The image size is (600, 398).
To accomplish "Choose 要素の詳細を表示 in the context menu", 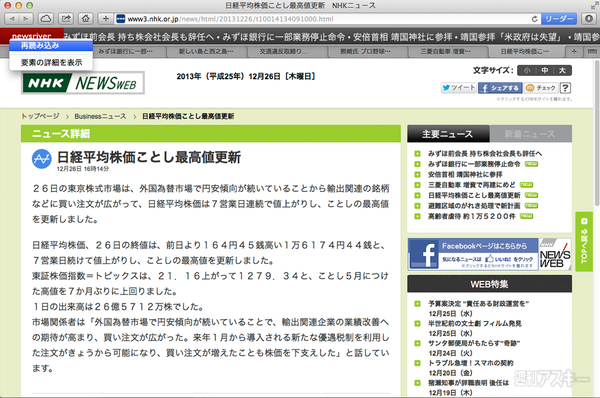I will tap(51, 62).
